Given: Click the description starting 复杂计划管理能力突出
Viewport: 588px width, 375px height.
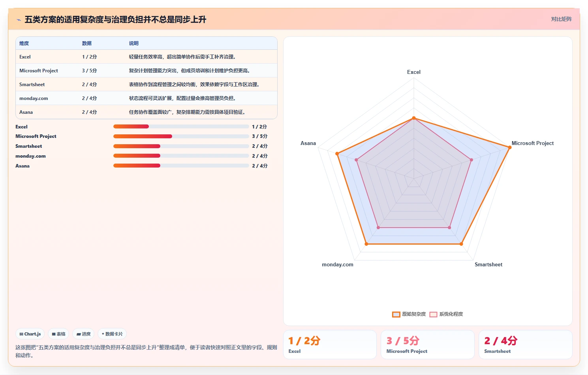Looking at the screenshot, I should (x=190, y=71).
